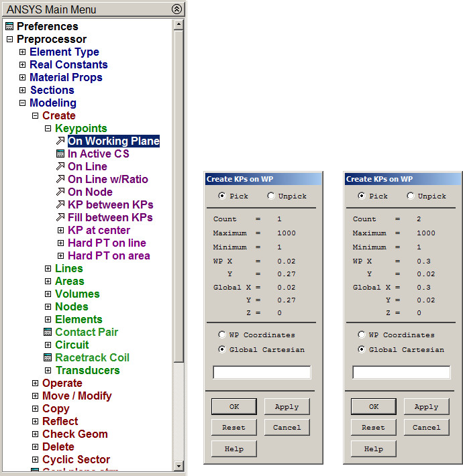Click the coordinate input field in Count 1 dialog
Viewport: 463px width, 476px height.
(x=262, y=372)
